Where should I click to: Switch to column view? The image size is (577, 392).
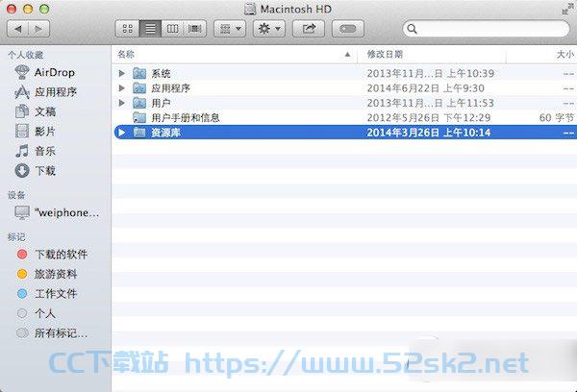[172, 29]
